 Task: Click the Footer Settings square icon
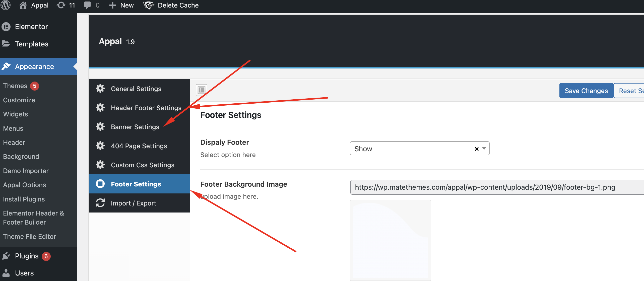click(x=100, y=184)
